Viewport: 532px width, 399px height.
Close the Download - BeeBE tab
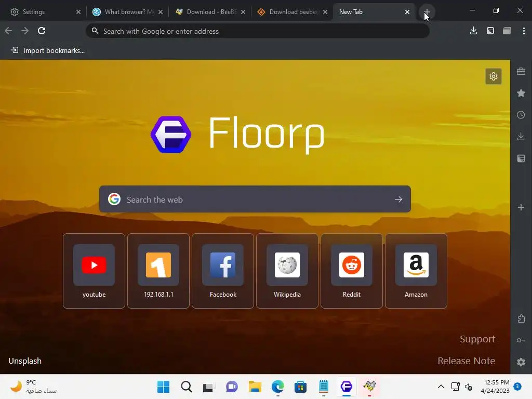pyautogui.click(x=243, y=12)
